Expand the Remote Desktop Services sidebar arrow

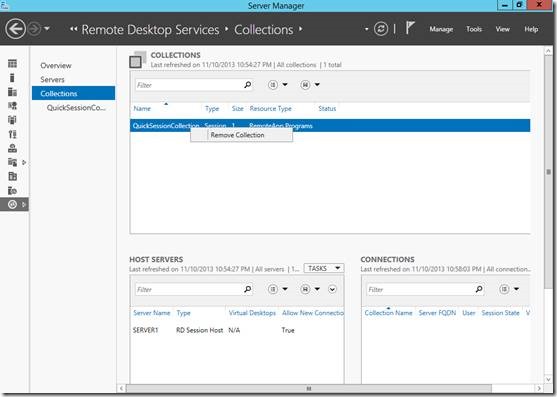pos(24,205)
